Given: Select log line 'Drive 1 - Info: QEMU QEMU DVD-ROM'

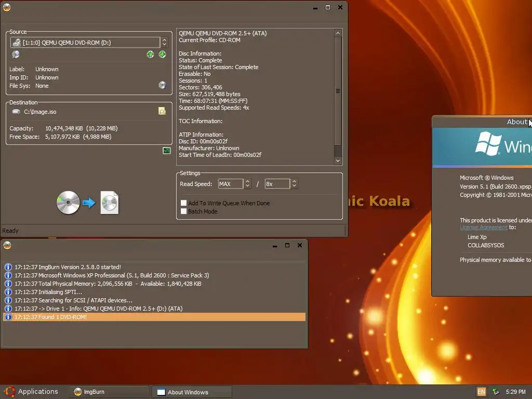Looking at the screenshot, I should [x=154, y=309].
